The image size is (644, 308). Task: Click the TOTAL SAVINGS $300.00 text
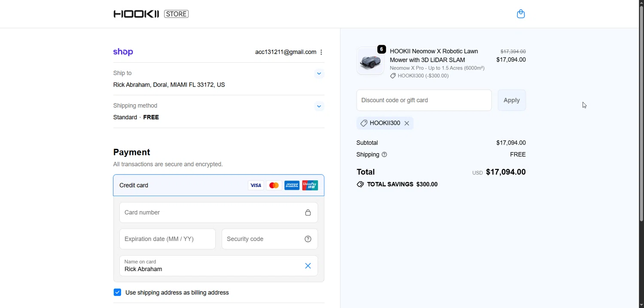(402, 184)
